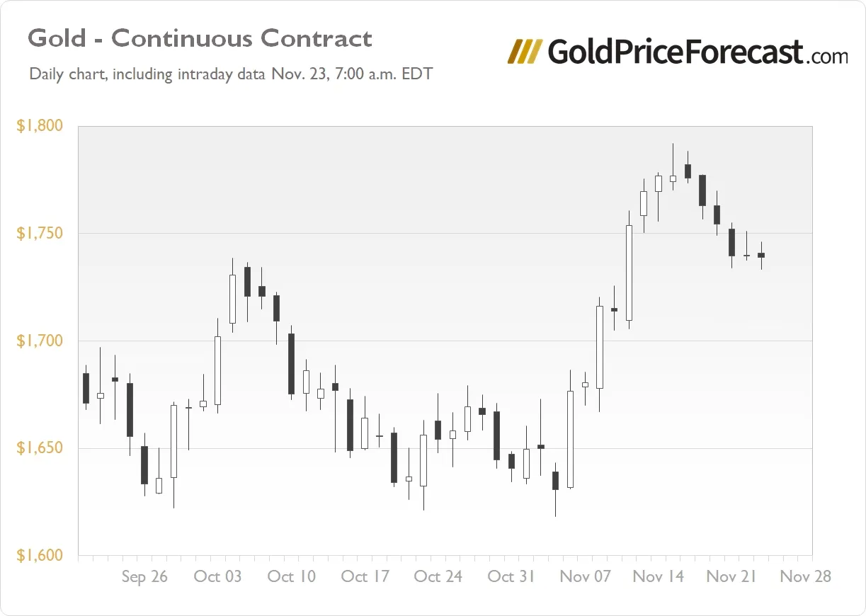Click the tall white candle crossing $1,750
Screen dimensions: 866x616
[629, 273]
